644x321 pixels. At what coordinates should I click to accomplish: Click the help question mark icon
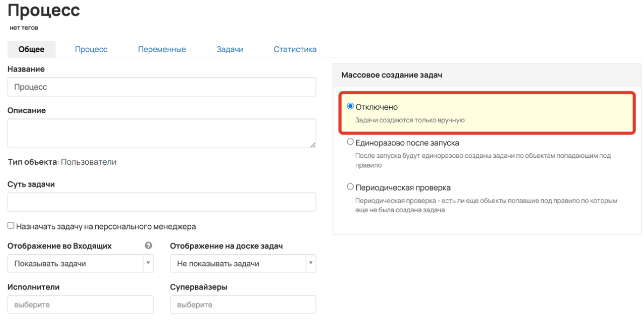point(149,246)
